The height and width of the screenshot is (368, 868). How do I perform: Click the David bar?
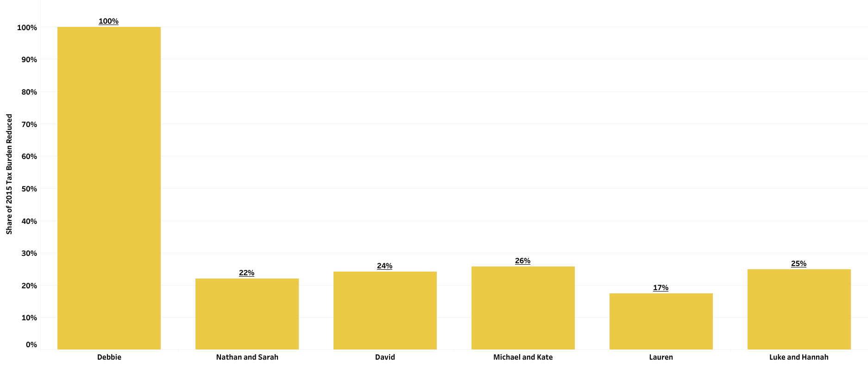385,310
